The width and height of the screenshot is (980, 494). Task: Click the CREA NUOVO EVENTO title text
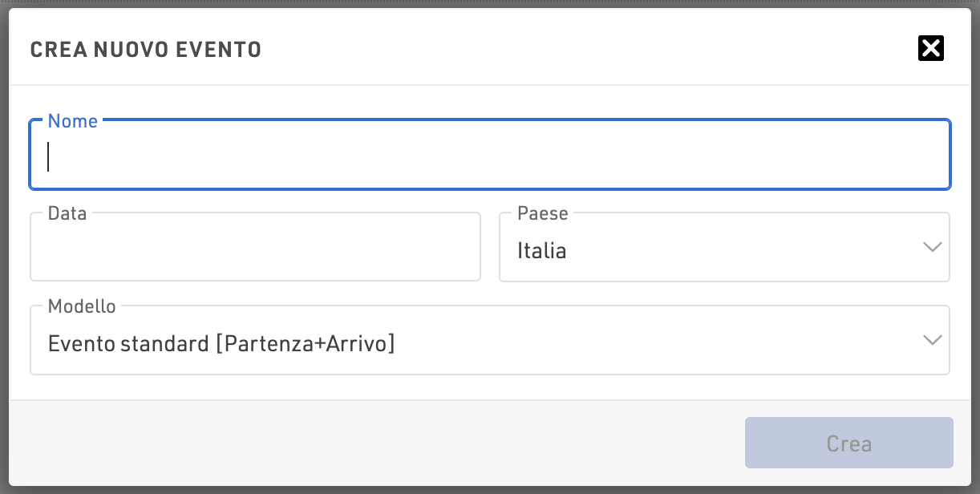(x=145, y=50)
